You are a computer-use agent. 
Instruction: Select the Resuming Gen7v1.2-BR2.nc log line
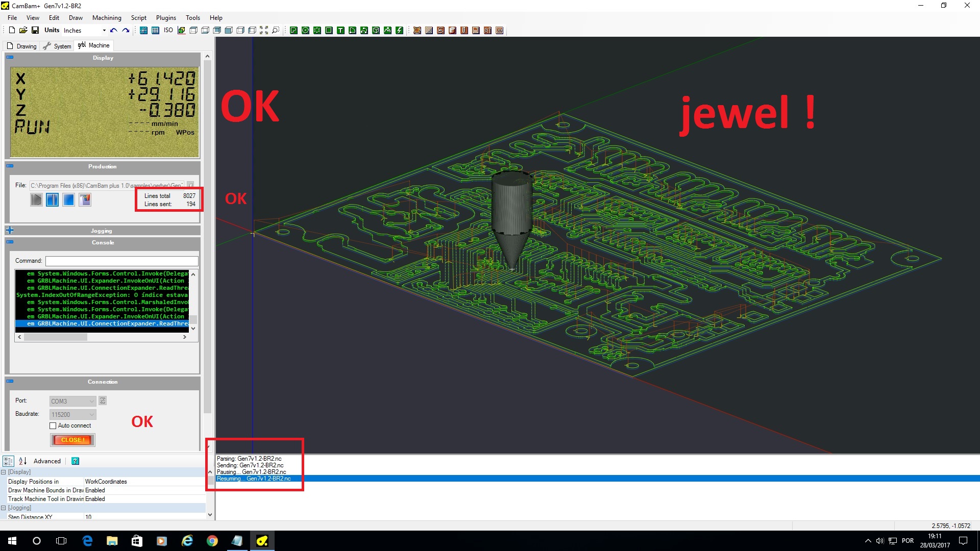254,479
